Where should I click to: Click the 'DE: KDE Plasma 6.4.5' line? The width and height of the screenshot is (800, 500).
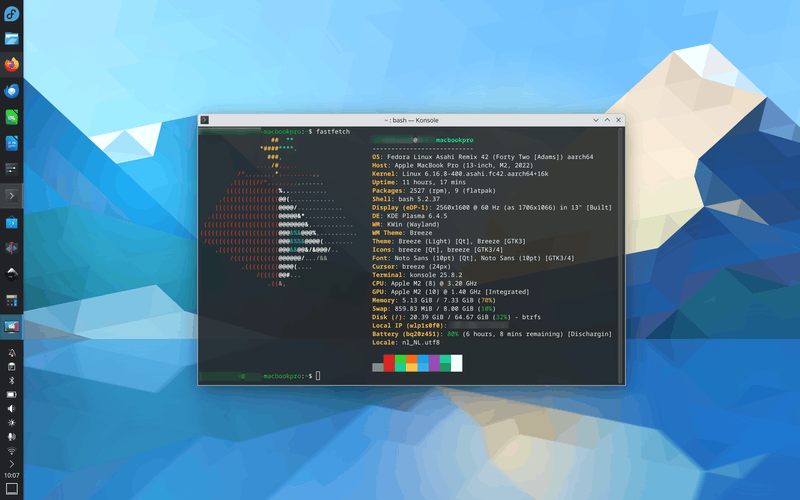pos(410,216)
